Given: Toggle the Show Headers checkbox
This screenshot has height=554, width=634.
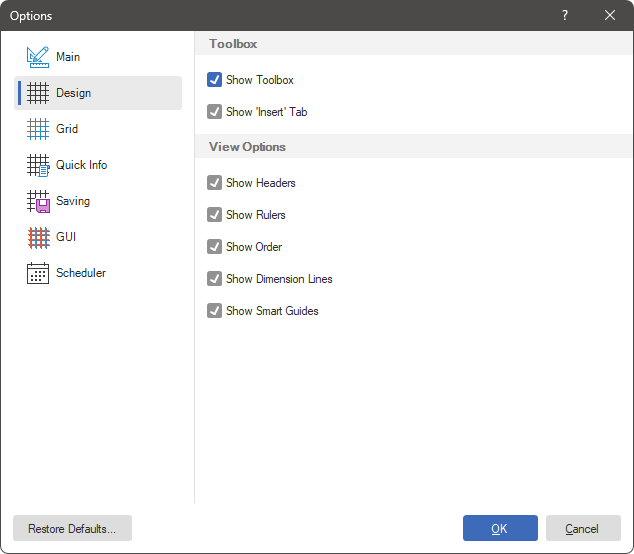Looking at the screenshot, I should [214, 183].
